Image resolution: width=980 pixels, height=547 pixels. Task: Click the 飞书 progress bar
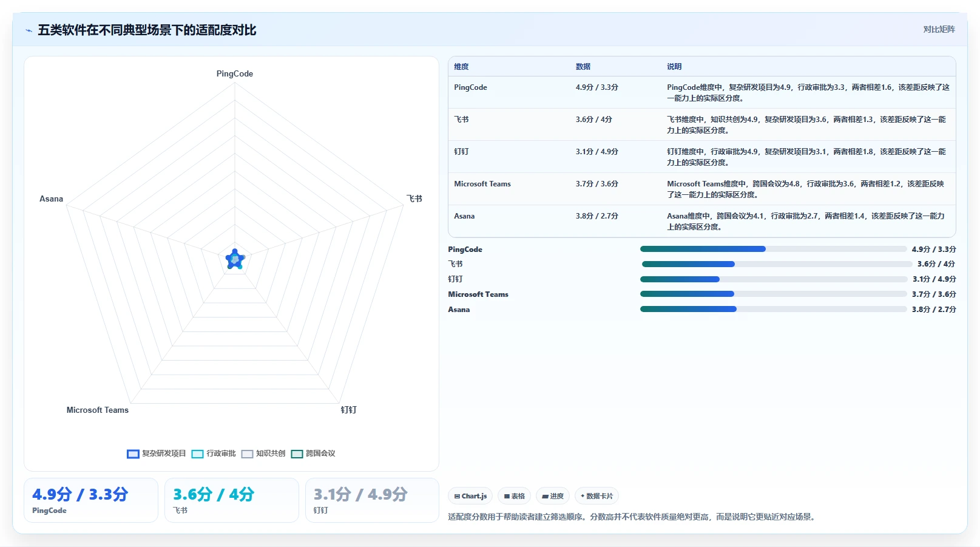pyautogui.click(x=777, y=264)
